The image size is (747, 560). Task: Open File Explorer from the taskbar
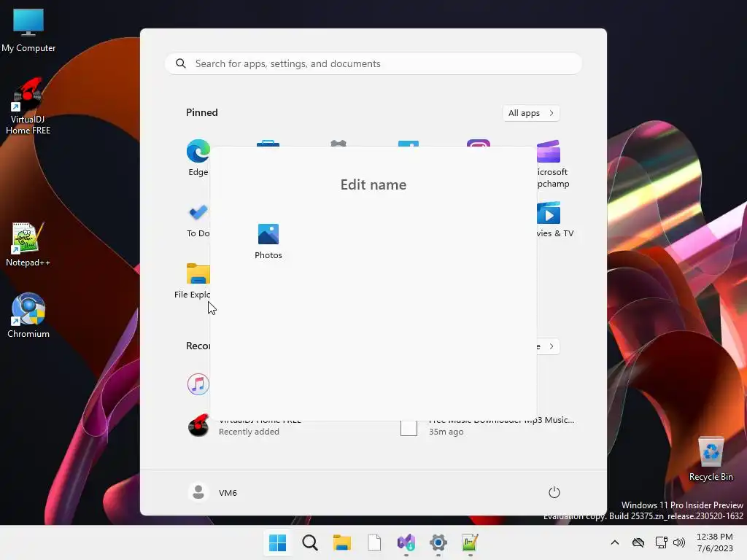point(341,542)
